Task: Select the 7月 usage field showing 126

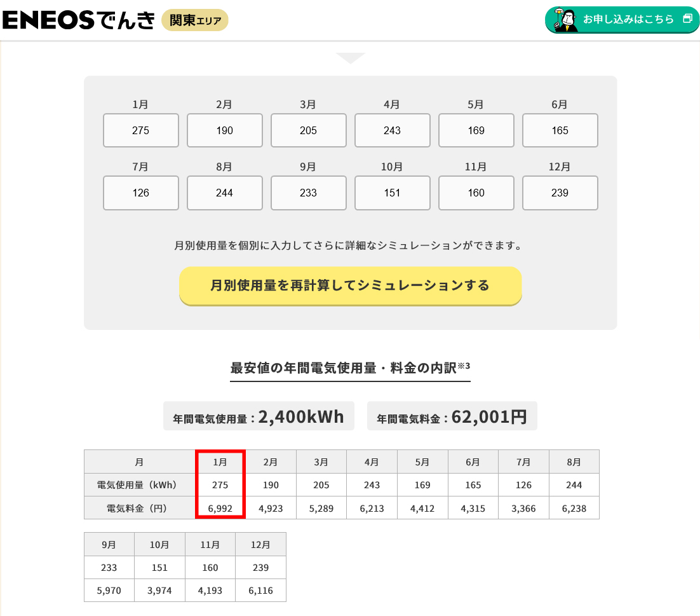Action: tap(140, 193)
